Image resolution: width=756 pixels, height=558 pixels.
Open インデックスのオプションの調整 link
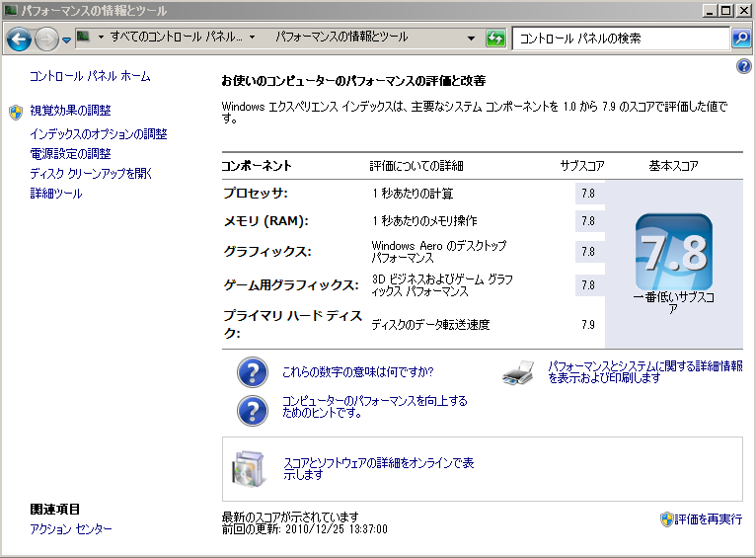point(99,134)
